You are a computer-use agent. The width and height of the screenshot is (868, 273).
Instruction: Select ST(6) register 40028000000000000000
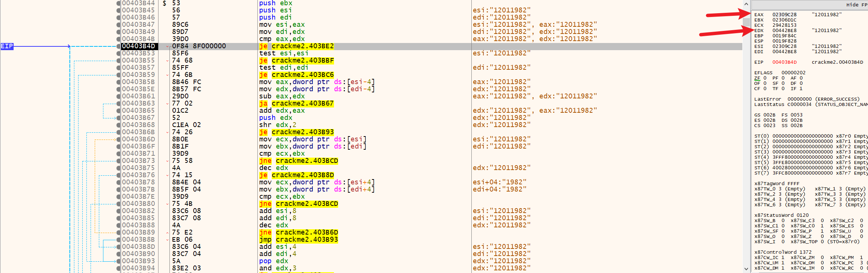[802, 168]
